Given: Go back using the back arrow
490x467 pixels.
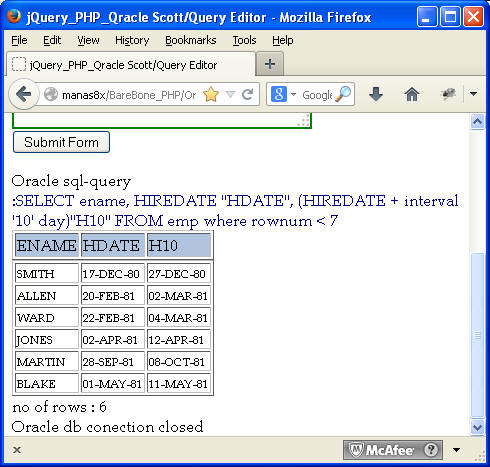Looking at the screenshot, I should 24,94.
